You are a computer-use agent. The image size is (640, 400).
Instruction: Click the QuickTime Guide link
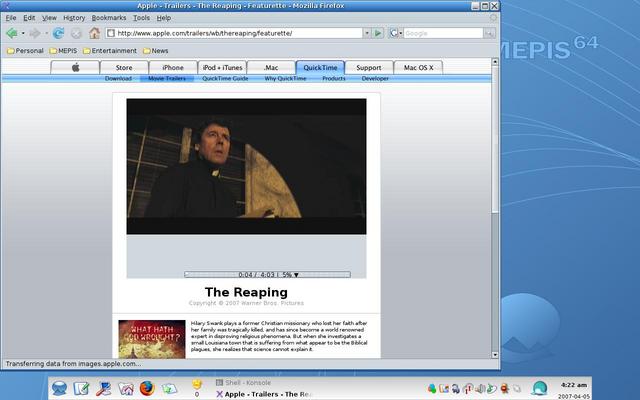click(x=225, y=78)
